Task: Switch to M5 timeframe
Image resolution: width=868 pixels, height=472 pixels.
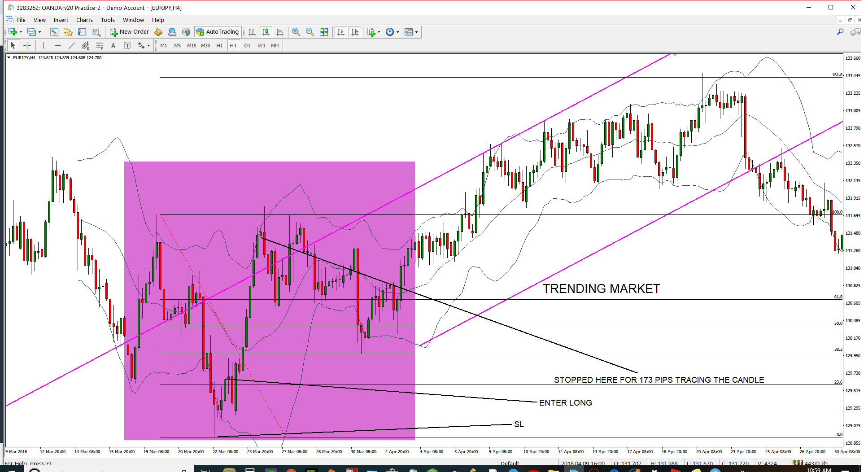Action: [178, 45]
